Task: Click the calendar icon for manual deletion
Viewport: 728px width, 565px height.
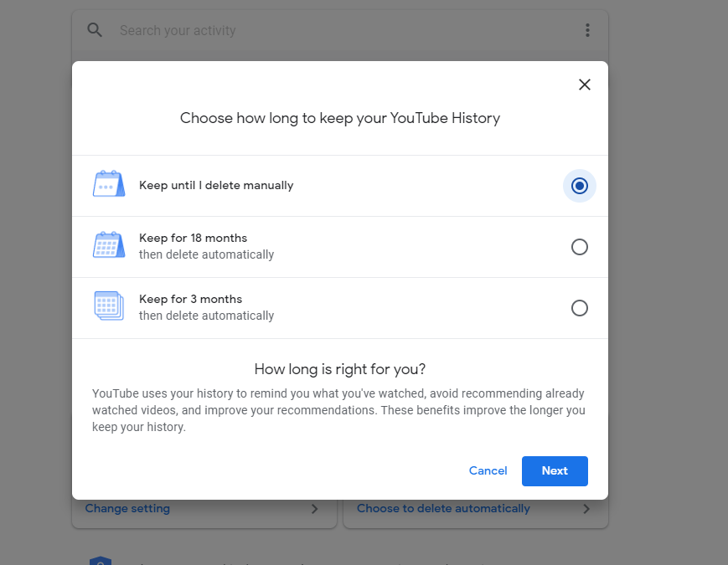Action: [109, 185]
